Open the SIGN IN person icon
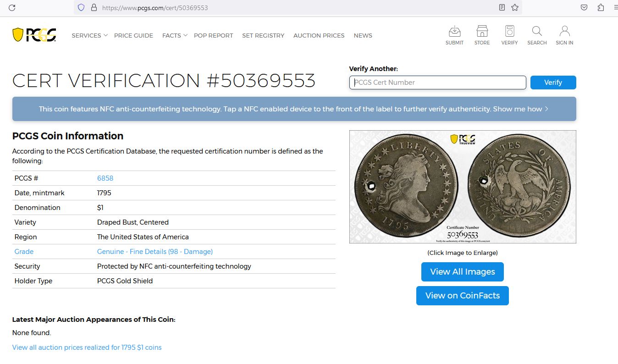 click(x=564, y=35)
